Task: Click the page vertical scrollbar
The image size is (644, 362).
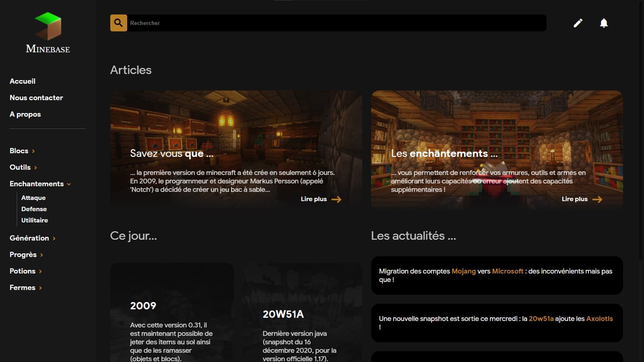Action: 641,131
